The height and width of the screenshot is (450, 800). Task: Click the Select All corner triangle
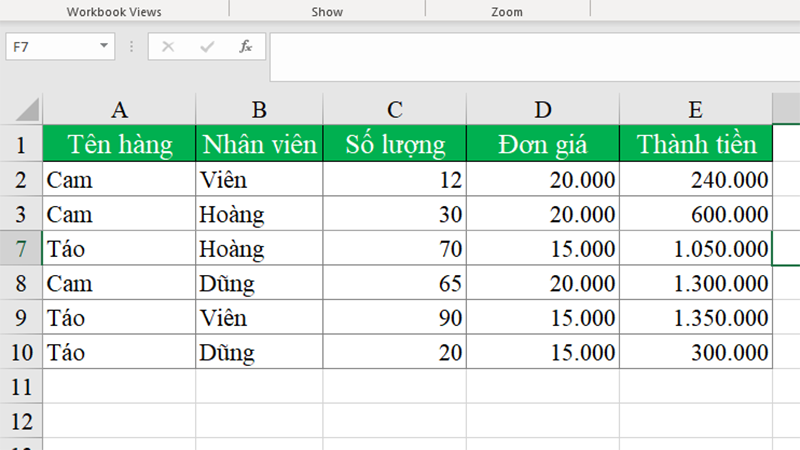pos(28,110)
